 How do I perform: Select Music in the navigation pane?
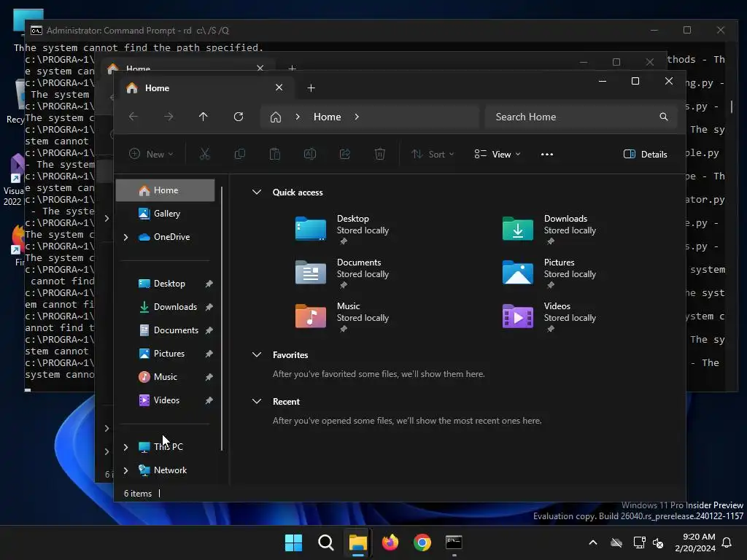point(166,377)
